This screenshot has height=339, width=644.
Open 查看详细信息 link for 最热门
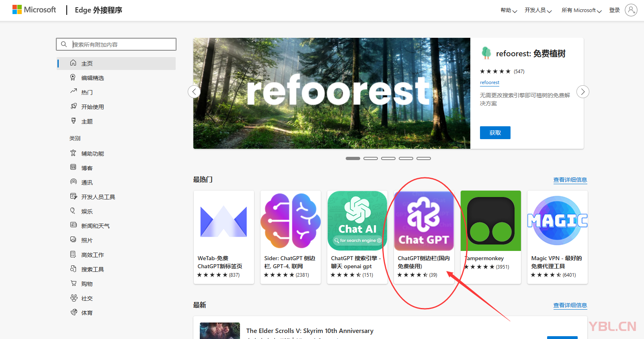(570, 180)
